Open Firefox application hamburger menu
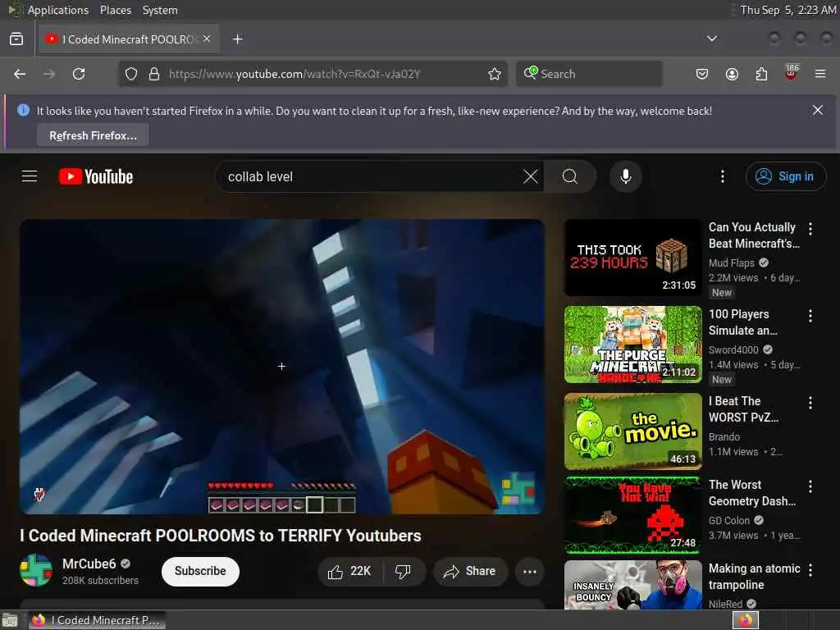 820,74
